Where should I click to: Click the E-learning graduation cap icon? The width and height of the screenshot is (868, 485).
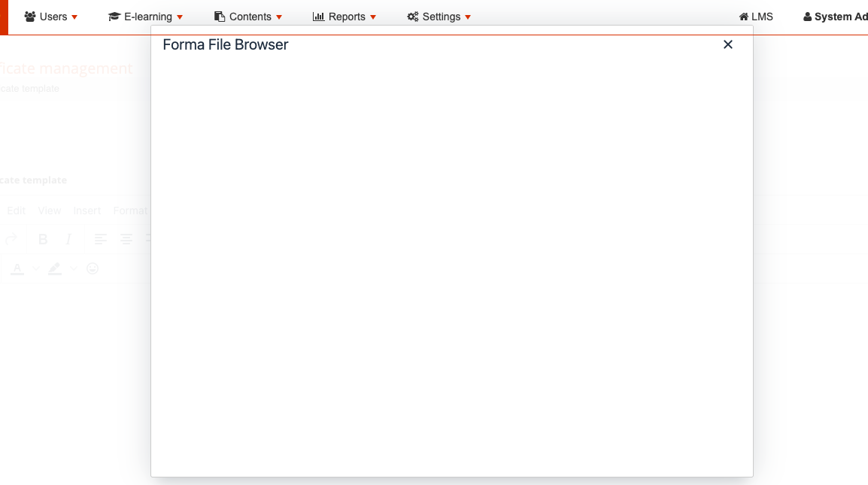pos(114,17)
